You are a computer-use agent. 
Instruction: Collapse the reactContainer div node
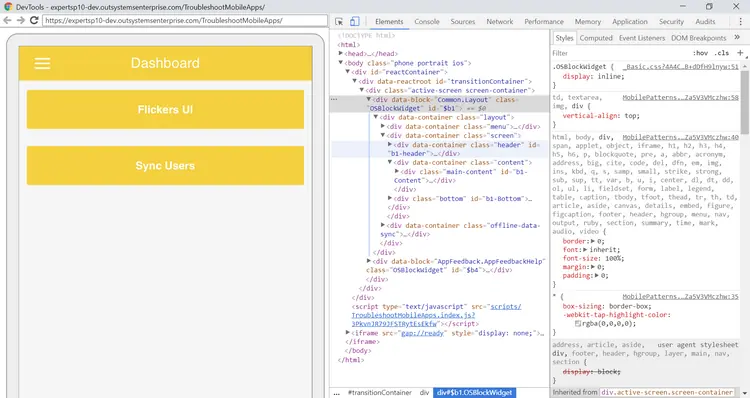tap(348, 72)
